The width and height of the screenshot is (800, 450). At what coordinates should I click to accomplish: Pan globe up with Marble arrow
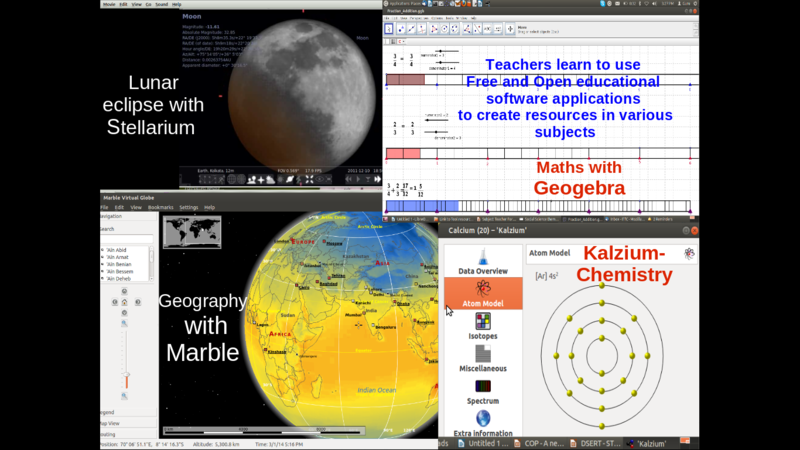click(124, 291)
